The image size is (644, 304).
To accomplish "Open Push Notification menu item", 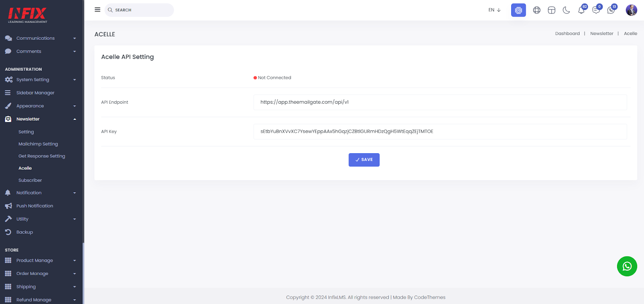I will coord(35,206).
